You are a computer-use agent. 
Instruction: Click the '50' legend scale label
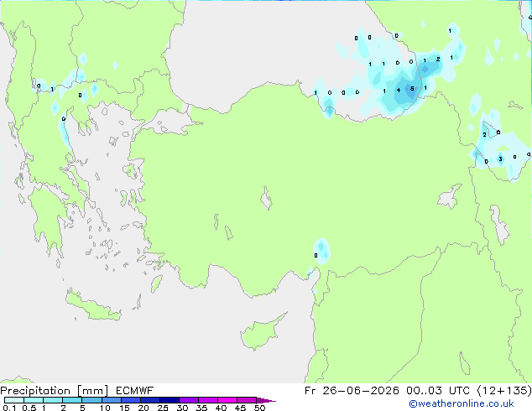coord(259,408)
